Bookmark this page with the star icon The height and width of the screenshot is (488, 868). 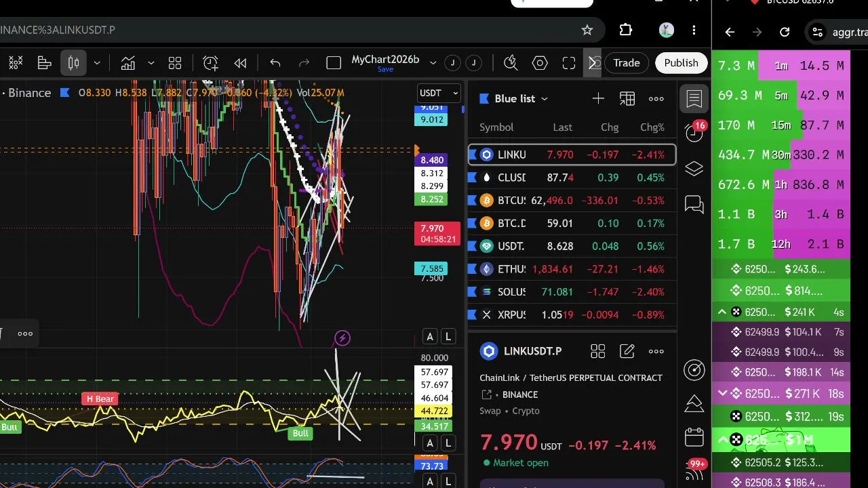click(587, 30)
